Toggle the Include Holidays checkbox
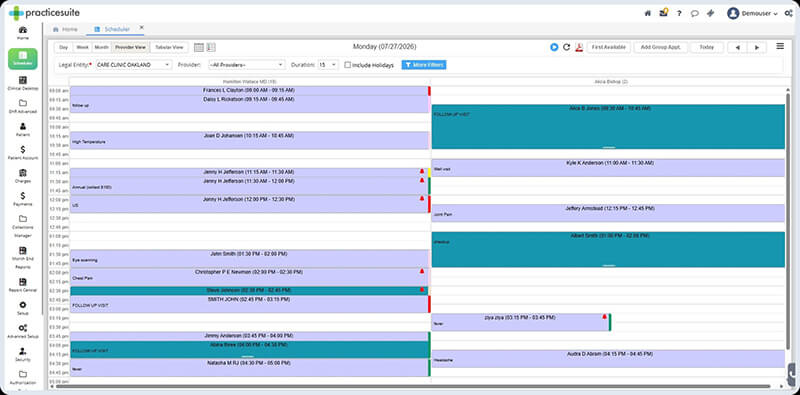Screen dimensions: 800x395 click(348, 65)
